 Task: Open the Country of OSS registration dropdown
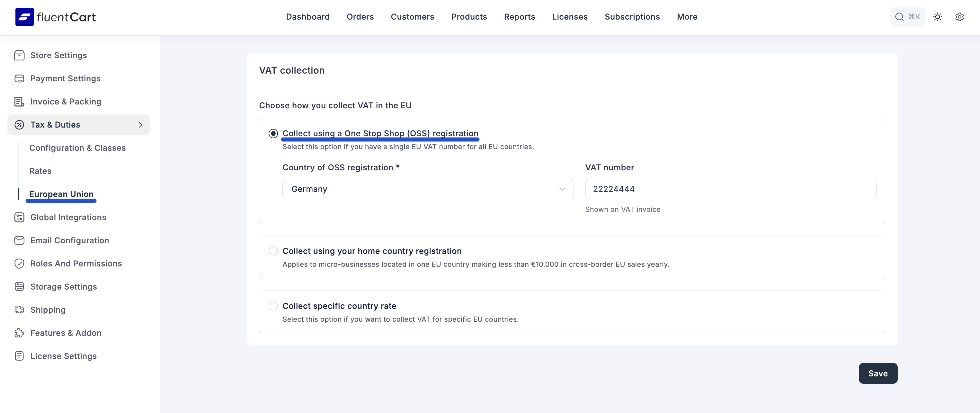click(x=428, y=189)
